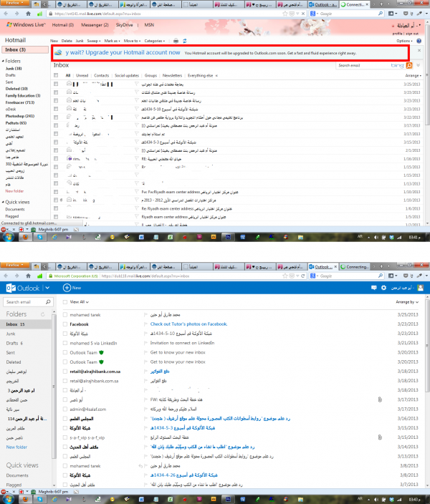
Task: Click the orange Bing search button in Hotmail
Action: pyautogui.click(x=409, y=65)
